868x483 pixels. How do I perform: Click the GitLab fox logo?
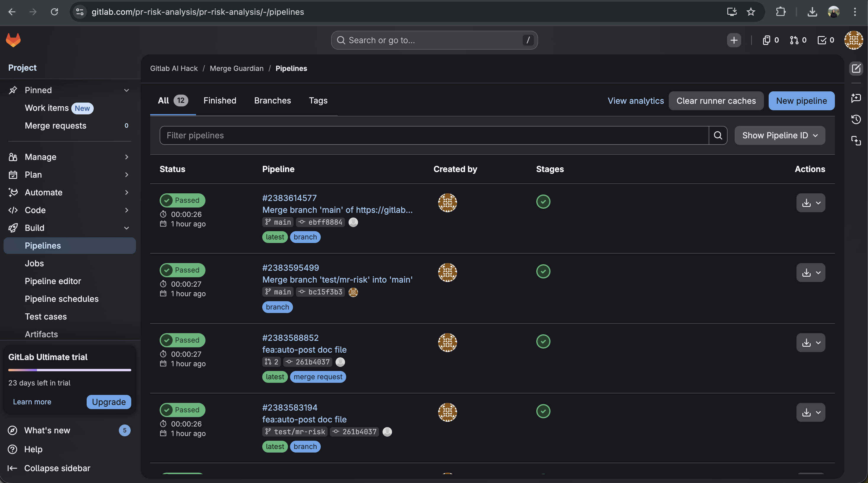point(13,40)
